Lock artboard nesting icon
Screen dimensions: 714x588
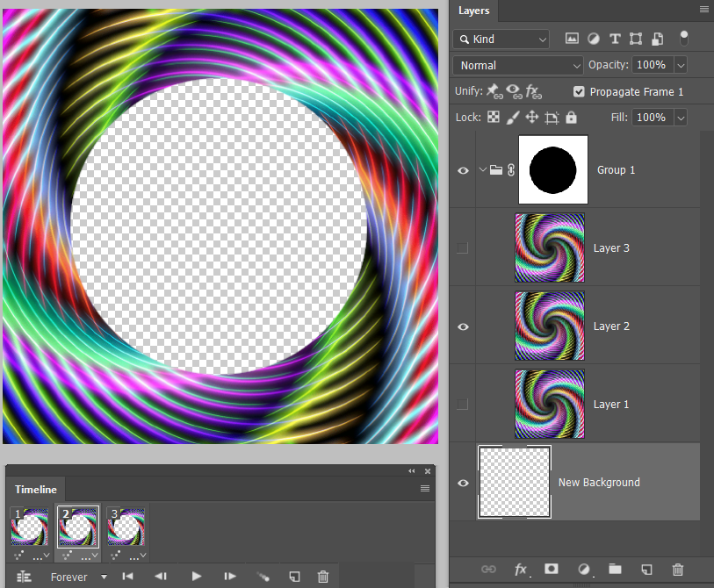pyautogui.click(x=552, y=118)
